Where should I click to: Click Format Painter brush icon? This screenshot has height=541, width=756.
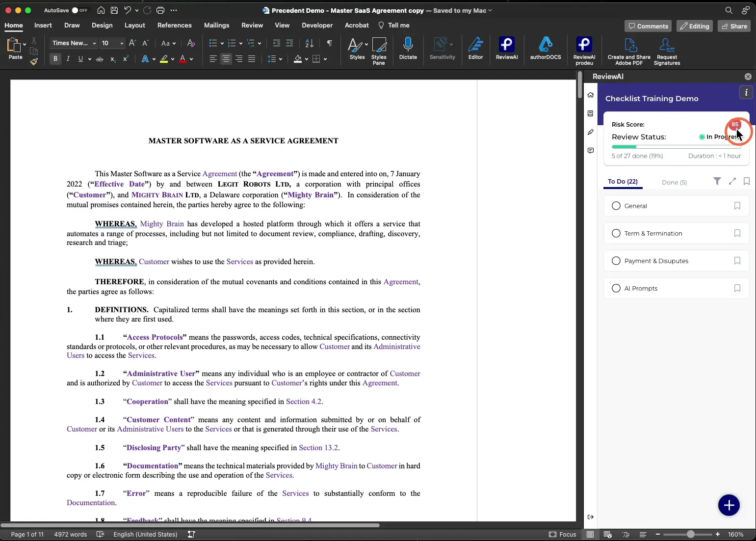click(x=34, y=61)
